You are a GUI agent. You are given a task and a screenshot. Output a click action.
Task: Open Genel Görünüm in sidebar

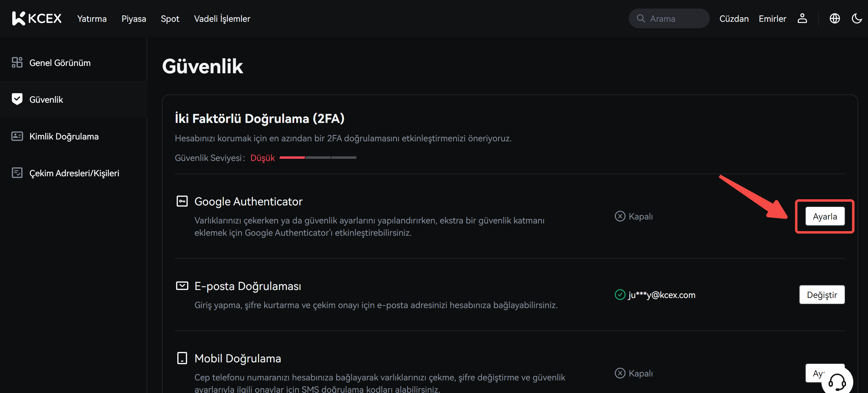point(60,63)
